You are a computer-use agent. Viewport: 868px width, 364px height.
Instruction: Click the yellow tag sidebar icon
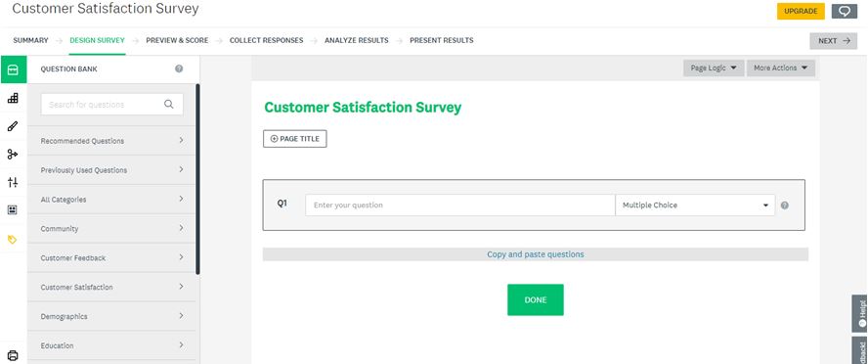tap(13, 240)
